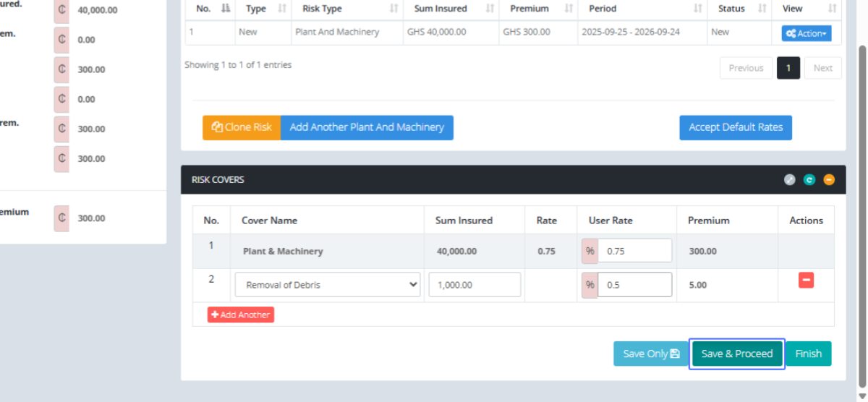This screenshot has width=868, height=402.
Task: Click the Removal of Debris sum insured field
Action: pyautogui.click(x=475, y=285)
